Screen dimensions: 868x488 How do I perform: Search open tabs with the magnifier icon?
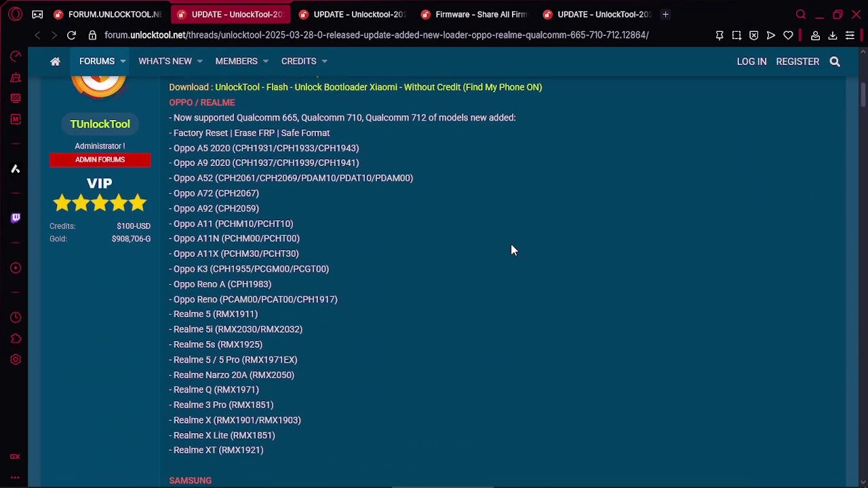801,14
